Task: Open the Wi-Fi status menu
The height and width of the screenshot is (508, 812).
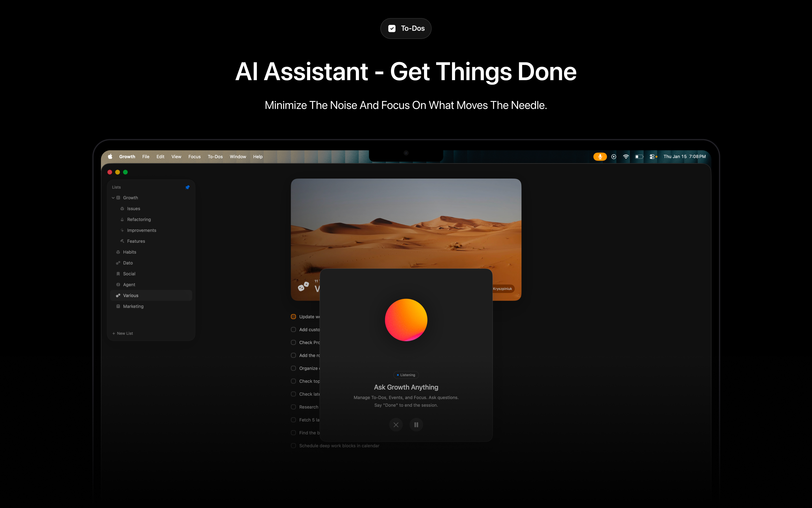Action: pyautogui.click(x=626, y=157)
